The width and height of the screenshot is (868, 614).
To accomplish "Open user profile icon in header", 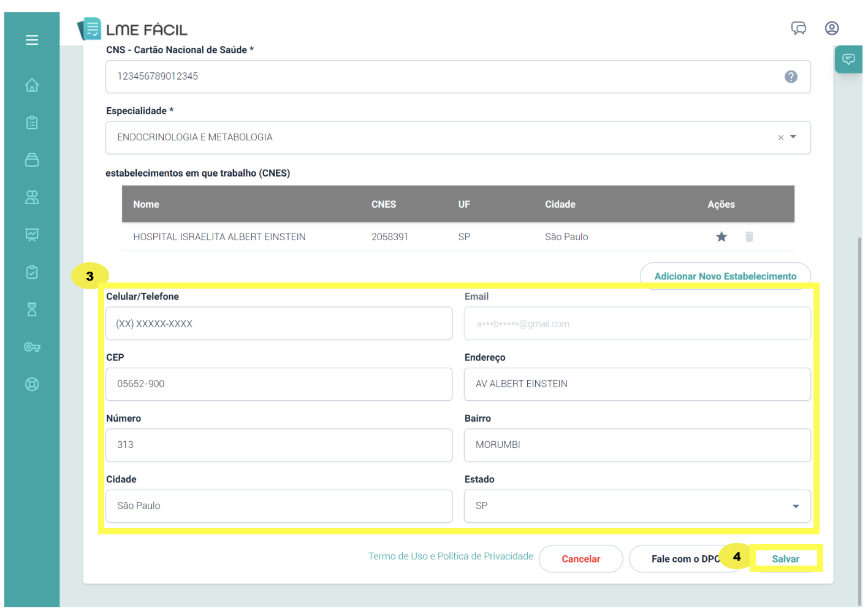I will coord(831,28).
